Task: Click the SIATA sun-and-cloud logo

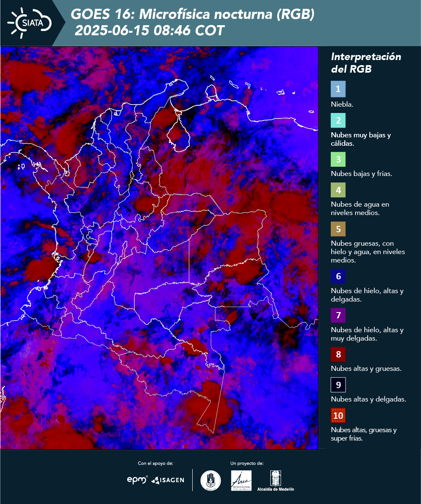Action: tap(29, 23)
